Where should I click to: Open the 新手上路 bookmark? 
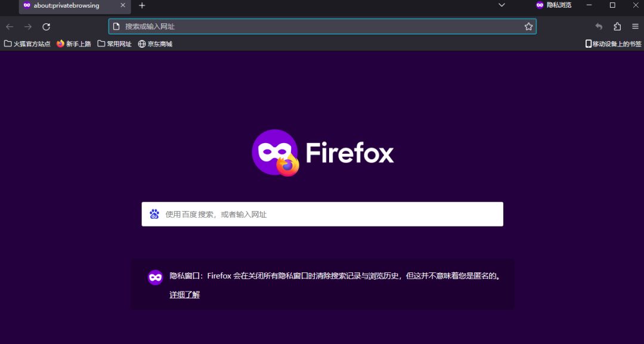coord(74,44)
